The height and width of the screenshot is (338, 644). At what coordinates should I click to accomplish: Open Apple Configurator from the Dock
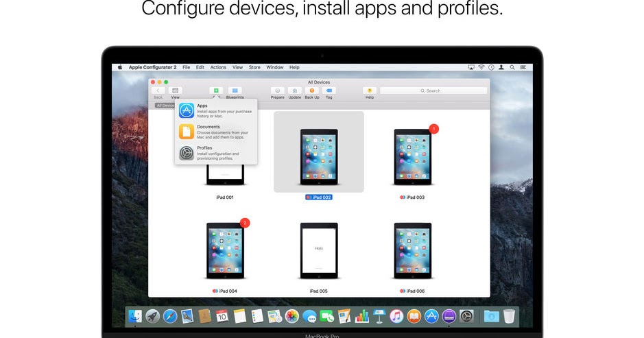pos(449,316)
